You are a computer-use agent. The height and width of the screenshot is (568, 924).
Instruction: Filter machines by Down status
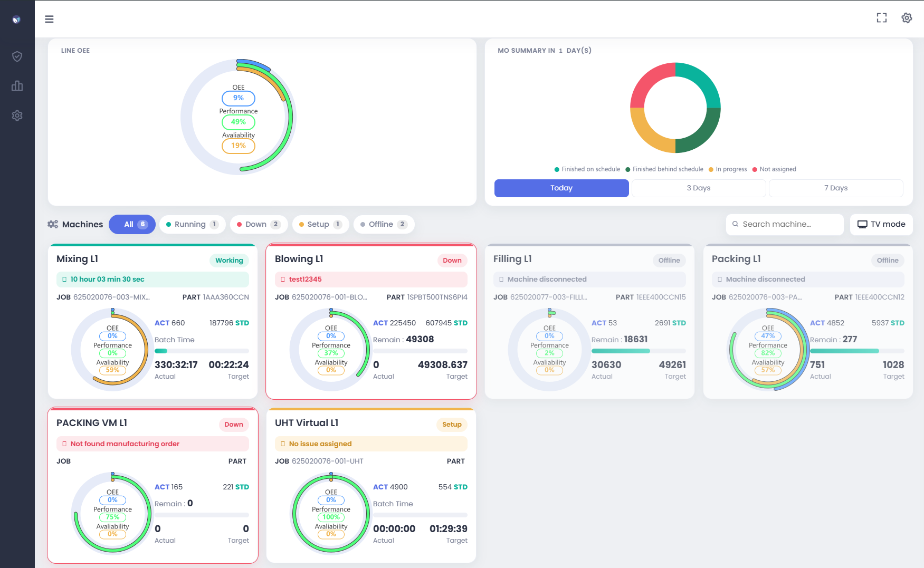(x=259, y=224)
